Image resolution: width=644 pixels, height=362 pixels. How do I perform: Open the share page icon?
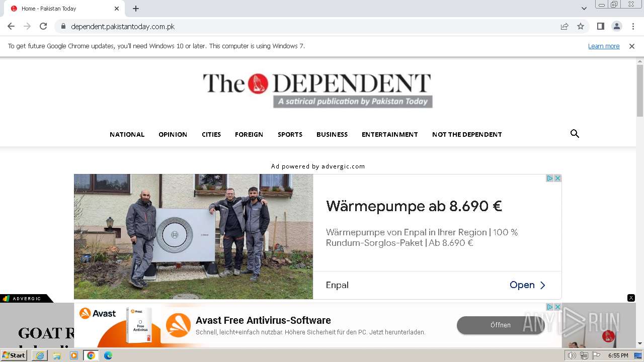click(x=565, y=26)
